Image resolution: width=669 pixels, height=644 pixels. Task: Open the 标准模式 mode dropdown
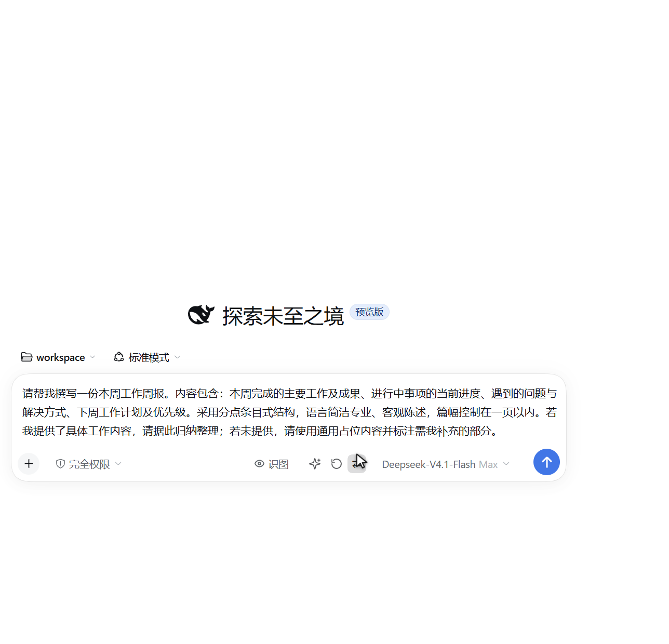pyautogui.click(x=148, y=357)
